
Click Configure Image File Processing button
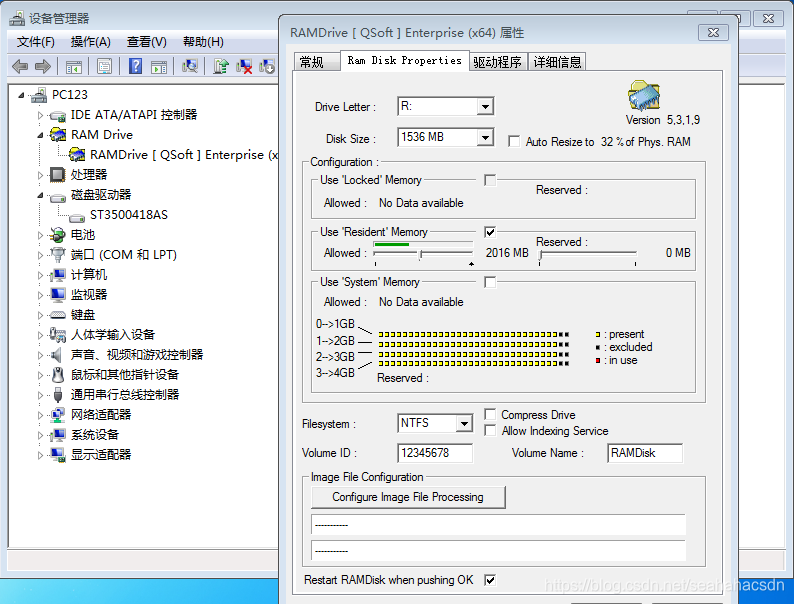pos(408,497)
